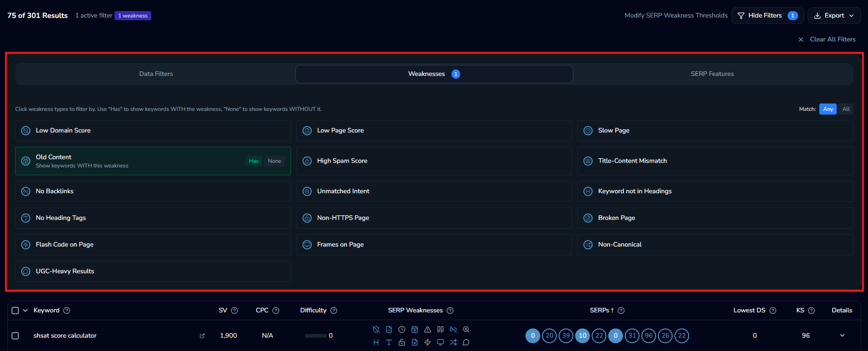
Task: Click the Non-Canonical shuffle icon
Action: (588, 245)
